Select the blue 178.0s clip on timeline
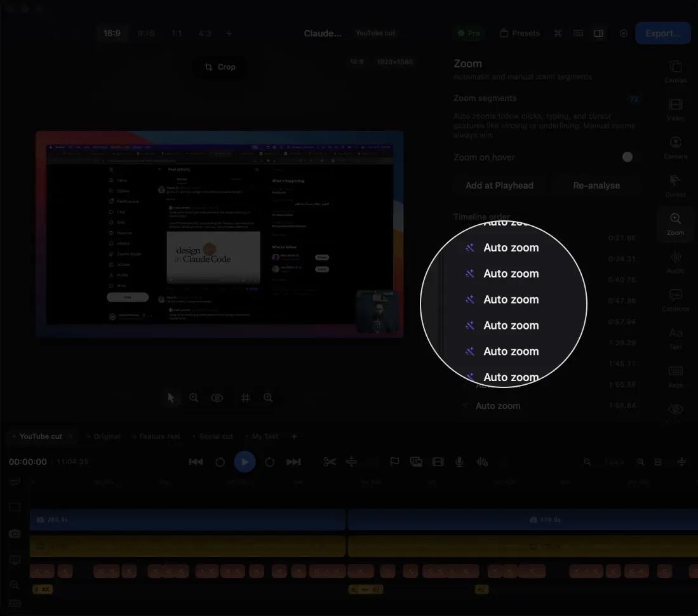This screenshot has width=698, height=616. 523,520
